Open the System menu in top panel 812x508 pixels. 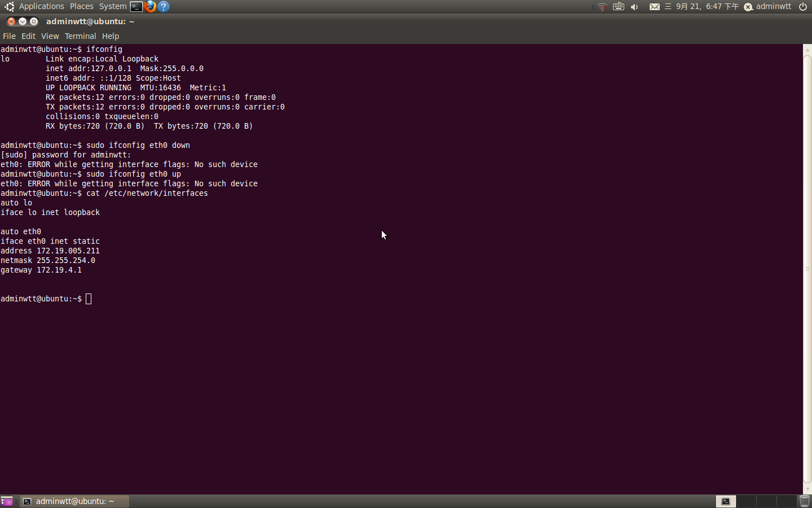113,6
